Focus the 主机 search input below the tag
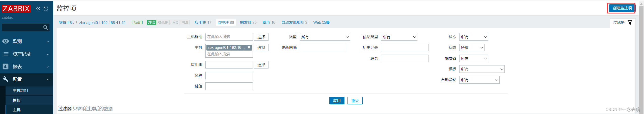Image resolution: width=644 pixels, height=114 pixels. (x=229, y=54)
